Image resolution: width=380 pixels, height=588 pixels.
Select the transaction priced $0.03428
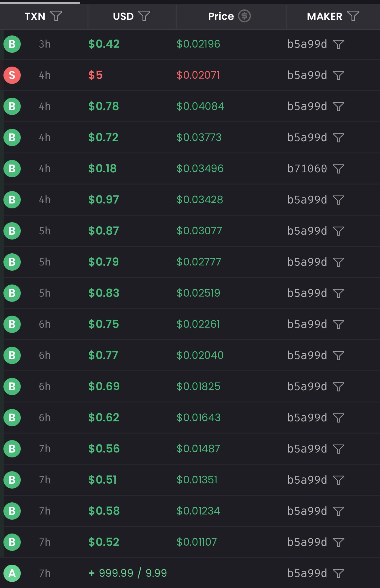coord(200,200)
